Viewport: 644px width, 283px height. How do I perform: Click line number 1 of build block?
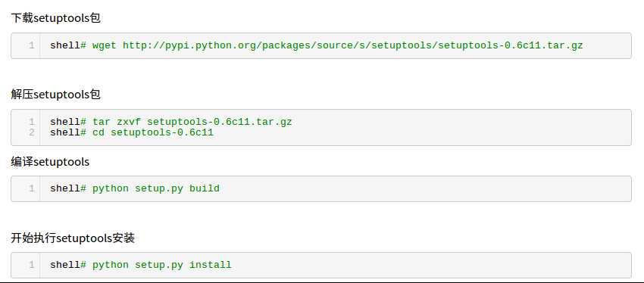point(32,188)
